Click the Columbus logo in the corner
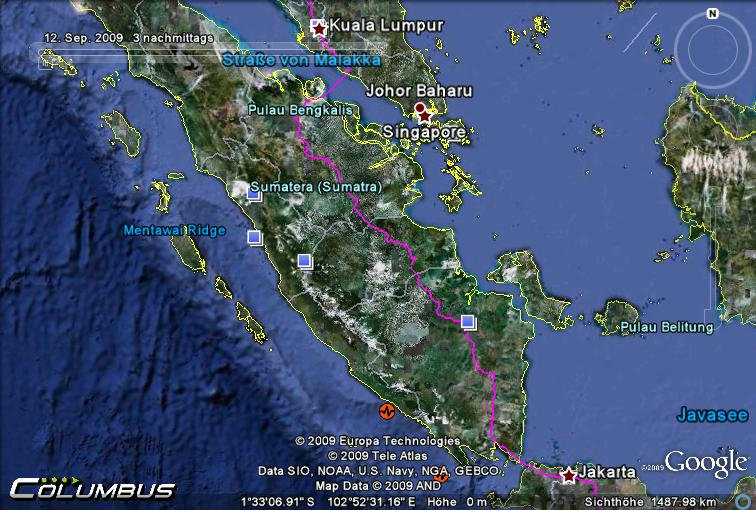 pos(92,489)
